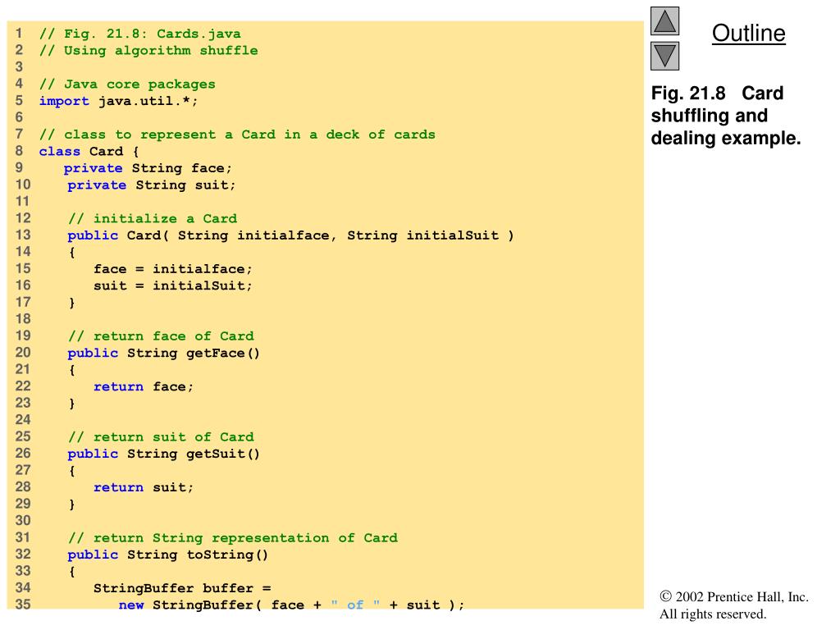Click the 'return suit;' statement

[x=143, y=487]
